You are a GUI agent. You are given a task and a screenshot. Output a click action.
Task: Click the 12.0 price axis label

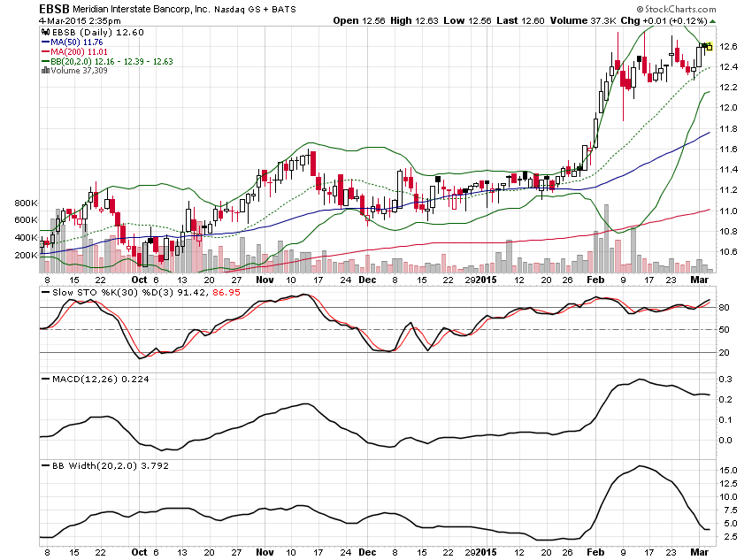coord(728,107)
